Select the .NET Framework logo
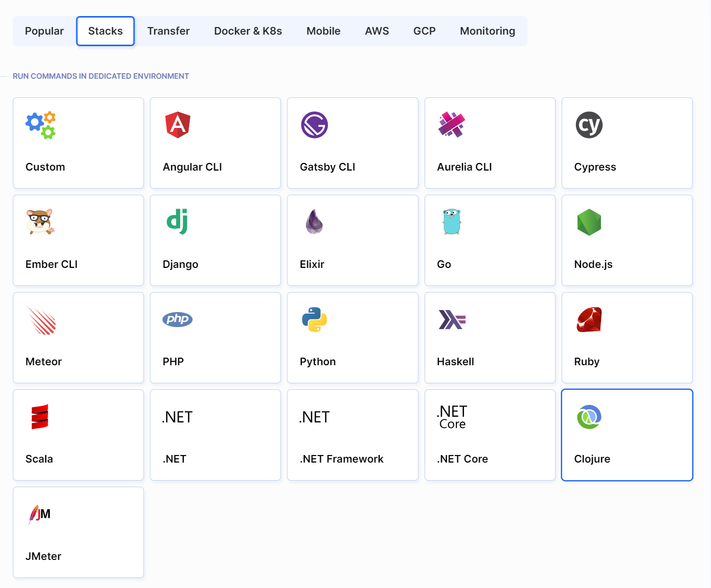The height and width of the screenshot is (588, 711). [314, 417]
